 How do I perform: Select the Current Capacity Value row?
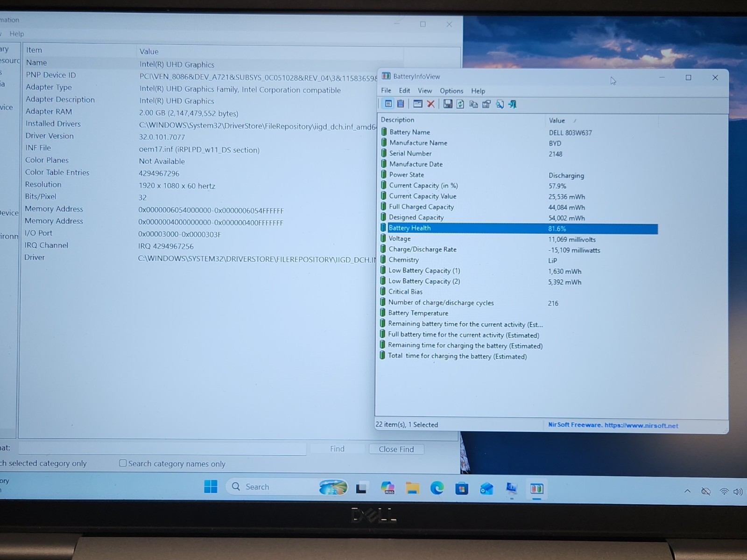point(519,196)
